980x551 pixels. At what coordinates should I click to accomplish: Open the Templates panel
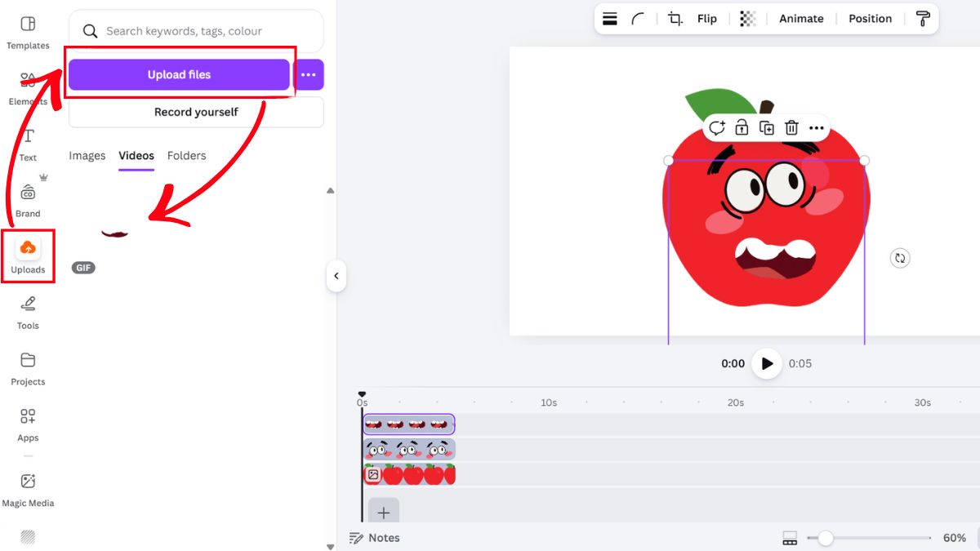pos(28,32)
